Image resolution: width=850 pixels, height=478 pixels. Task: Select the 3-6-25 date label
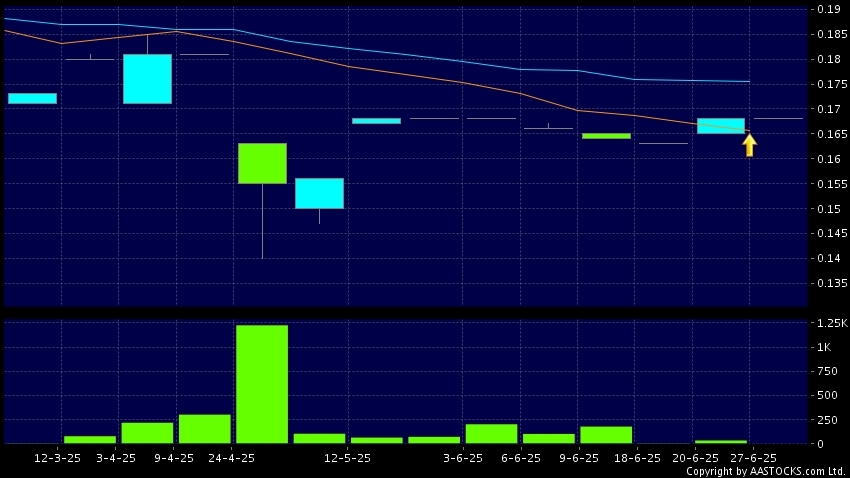(x=463, y=458)
